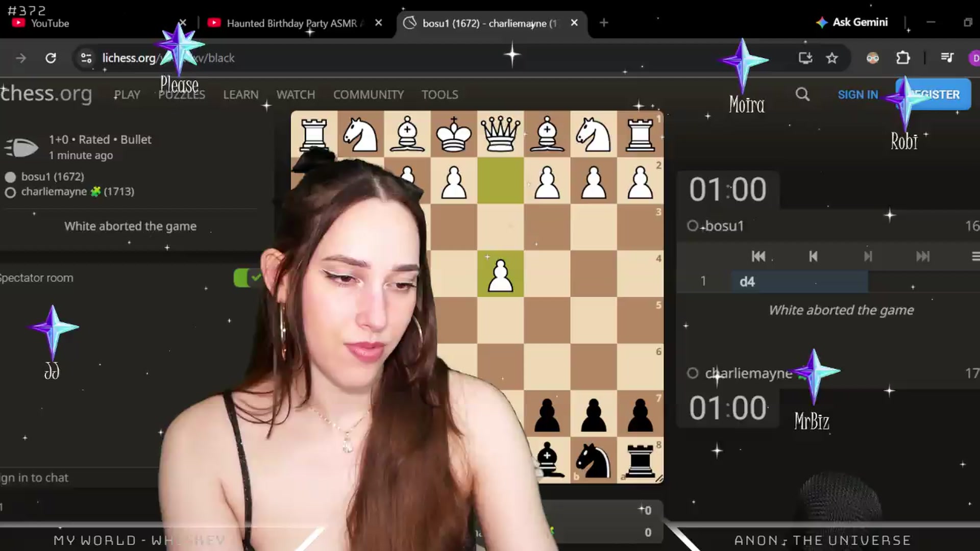
Task: Select move d4 in the move list
Action: (799, 282)
